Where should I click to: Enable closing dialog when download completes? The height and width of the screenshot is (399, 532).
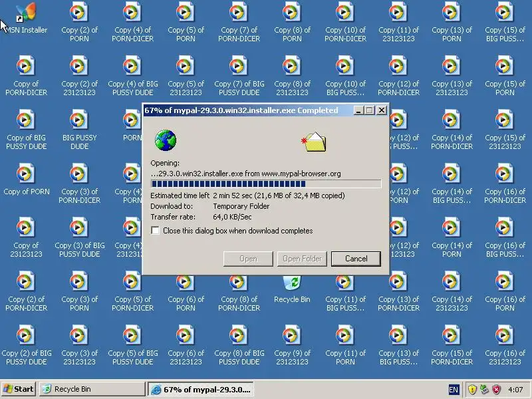coord(155,231)
